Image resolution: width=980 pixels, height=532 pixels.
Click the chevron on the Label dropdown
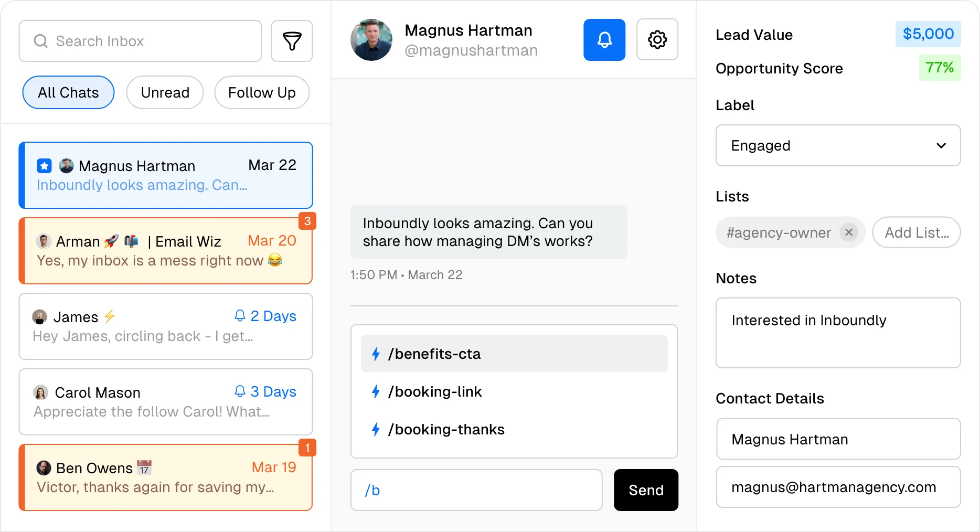coord(941,145)
